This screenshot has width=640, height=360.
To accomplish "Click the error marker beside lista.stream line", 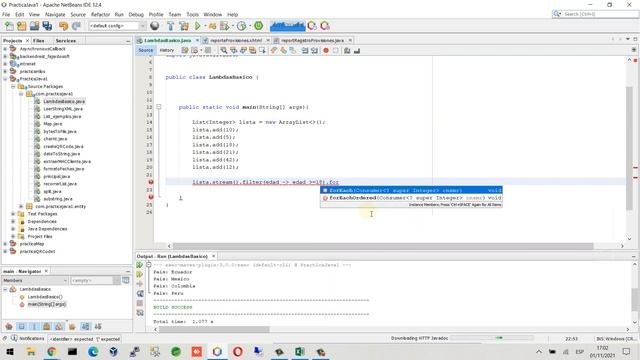I will pos(150,182).
